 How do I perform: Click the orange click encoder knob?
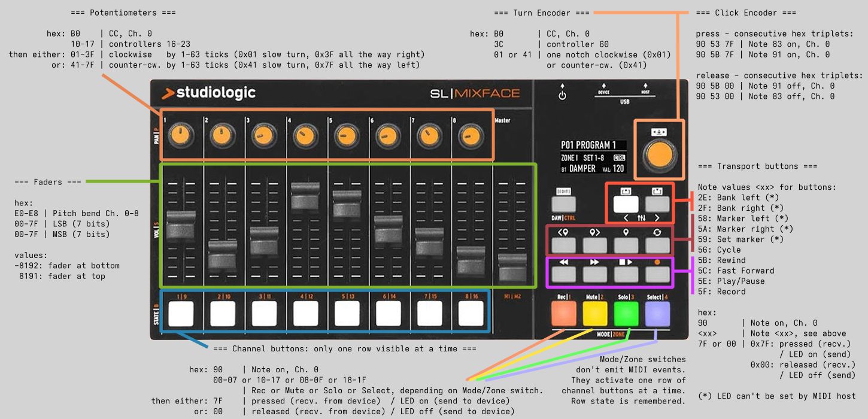[x=658, y=156]
